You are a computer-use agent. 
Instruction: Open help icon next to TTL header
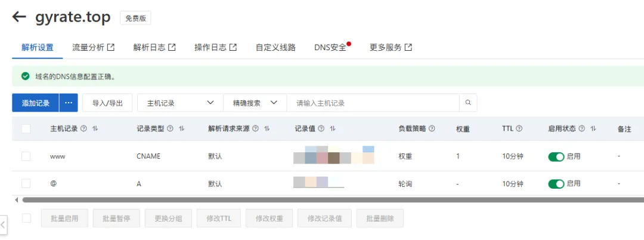click(x=519, y=128)
